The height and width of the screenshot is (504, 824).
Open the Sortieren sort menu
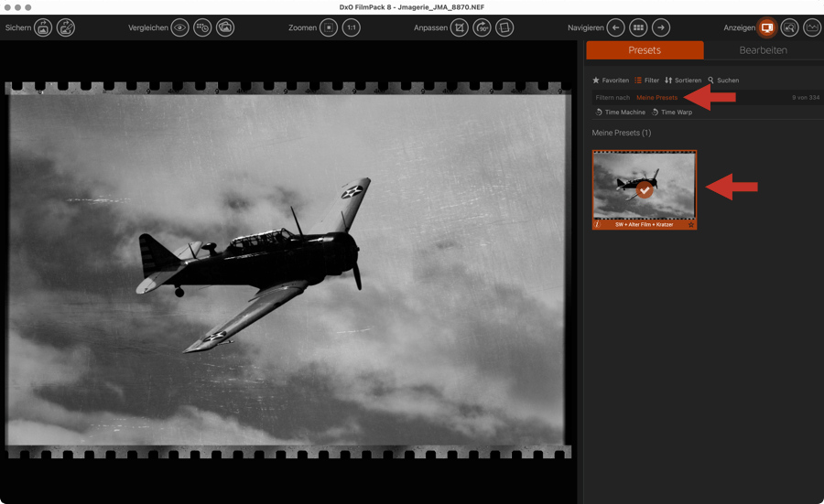pyautogui.click(x=683, y=80)
